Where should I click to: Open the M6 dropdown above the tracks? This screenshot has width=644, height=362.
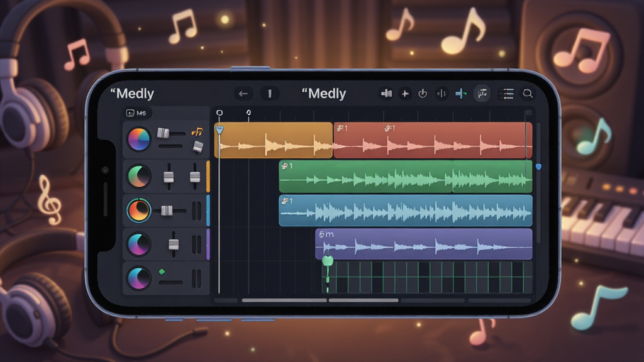(136, 113)
